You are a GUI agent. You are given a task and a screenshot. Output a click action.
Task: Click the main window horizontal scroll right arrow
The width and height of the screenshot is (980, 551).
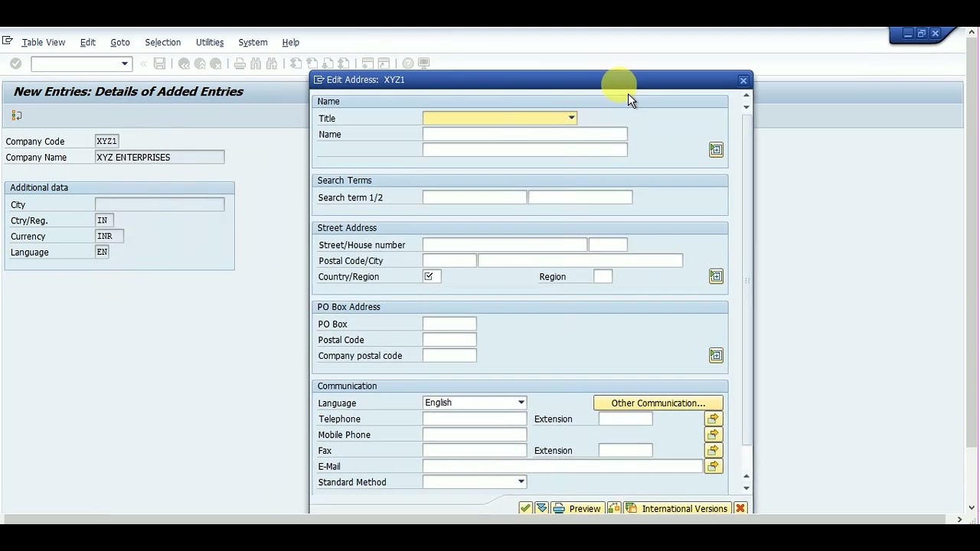coord(959,520)
